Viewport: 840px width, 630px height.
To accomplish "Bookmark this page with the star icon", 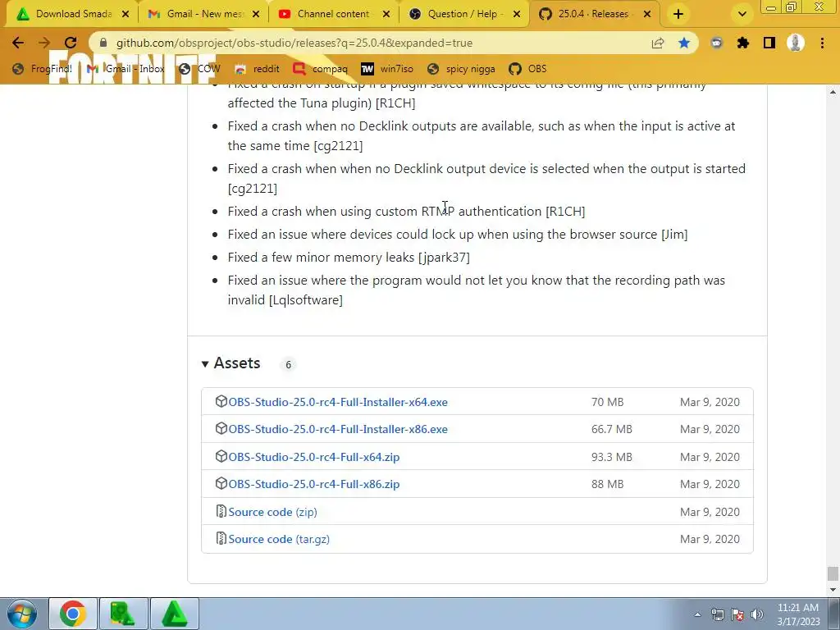I will click(684, 43).
